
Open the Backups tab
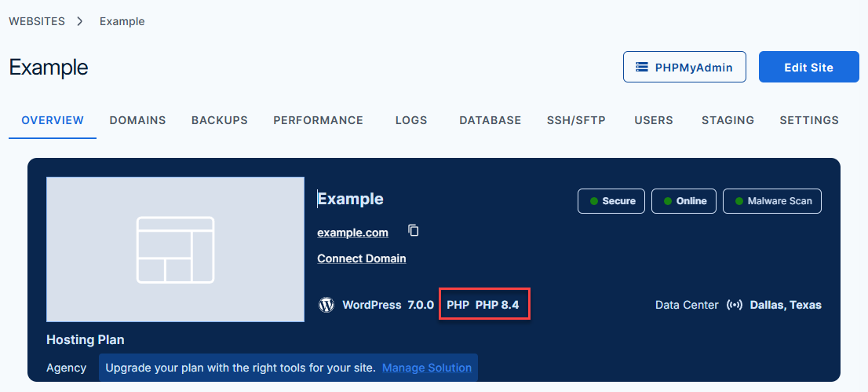pyautogui.click(x=220, y=120)
